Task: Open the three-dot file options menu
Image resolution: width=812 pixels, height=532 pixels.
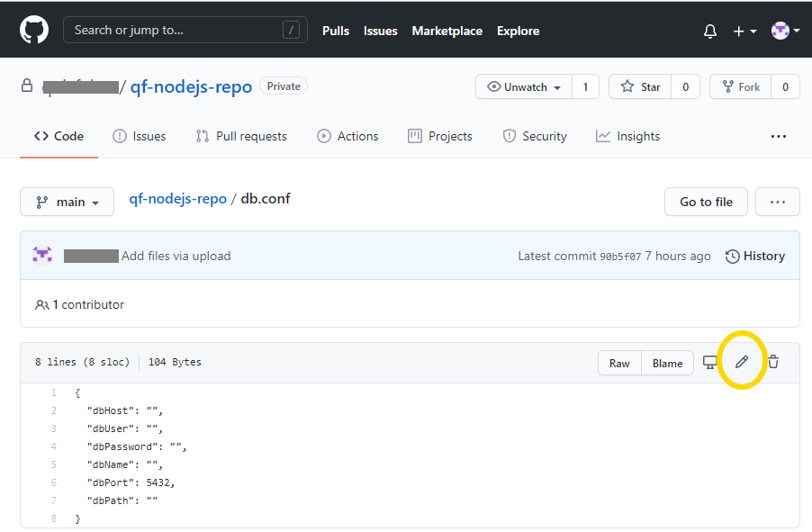Action: point(777,202)
